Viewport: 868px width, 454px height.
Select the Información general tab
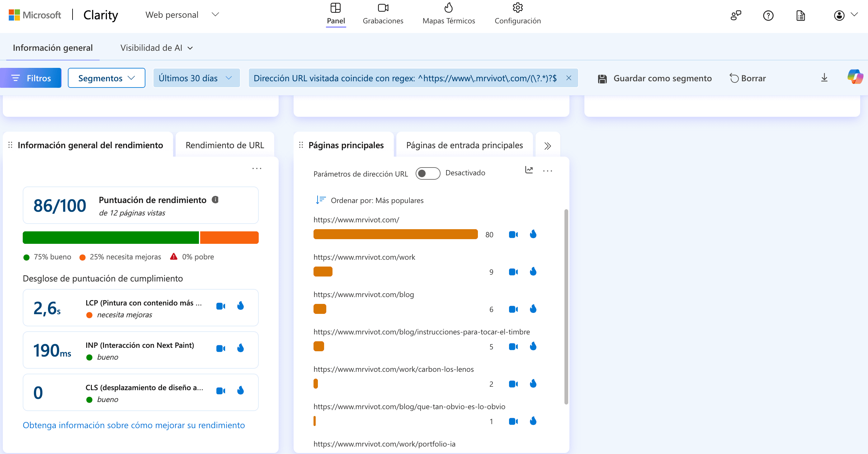pos(53,48)
